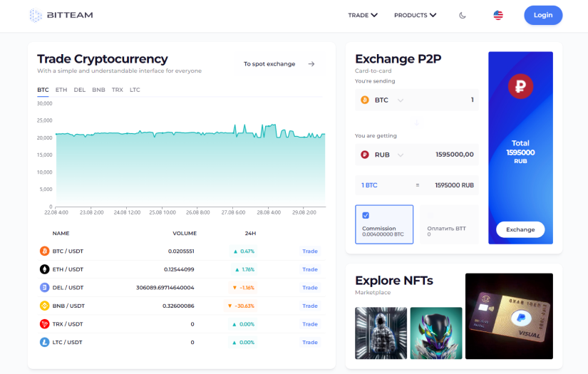
Task: Click Trade for ETH / USDT
Action: tap(310, 269)
